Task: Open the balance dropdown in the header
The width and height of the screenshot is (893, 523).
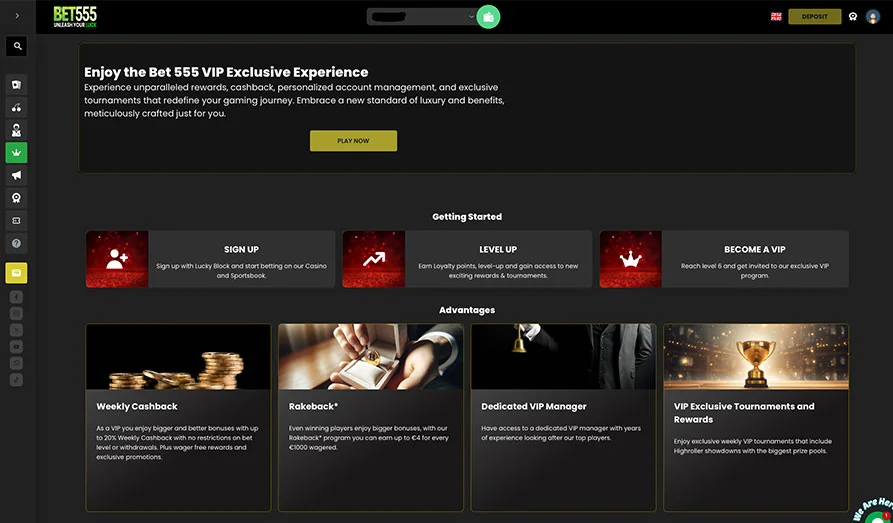Action: [x=421, y=17]
